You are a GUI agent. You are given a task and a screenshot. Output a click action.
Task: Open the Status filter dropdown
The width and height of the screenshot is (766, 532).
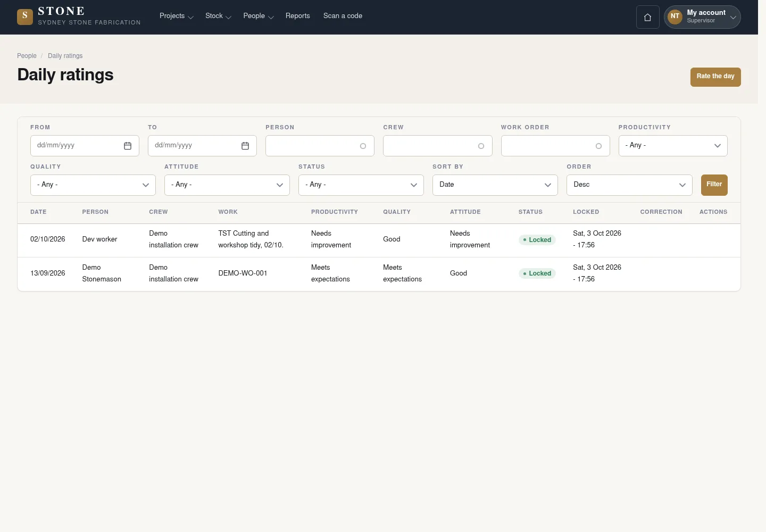(361, 185)
